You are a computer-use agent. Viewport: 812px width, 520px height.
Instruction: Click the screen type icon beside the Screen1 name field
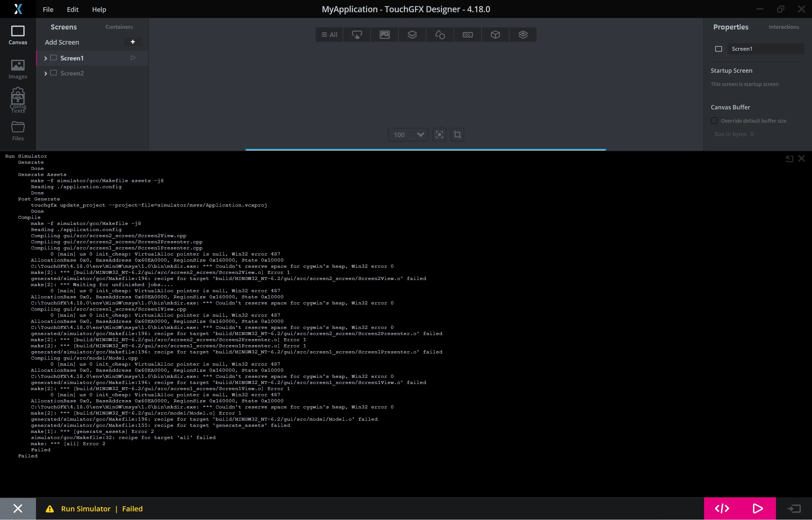coord(718,49)
